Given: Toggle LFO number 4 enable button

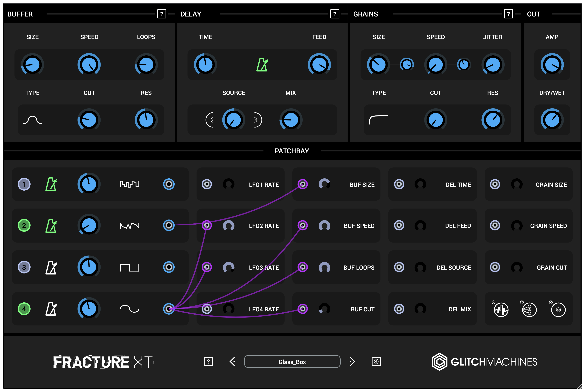Looking at the screenshot, I should (24, 309).
